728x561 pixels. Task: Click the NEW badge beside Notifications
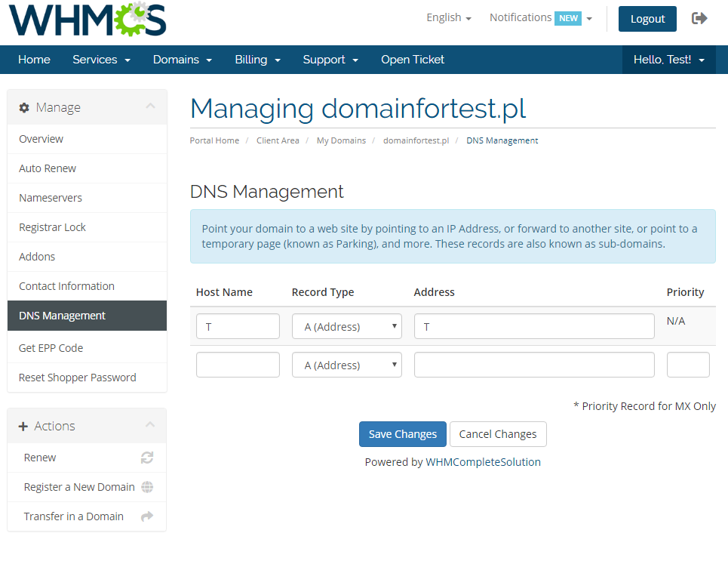[568, 18]
